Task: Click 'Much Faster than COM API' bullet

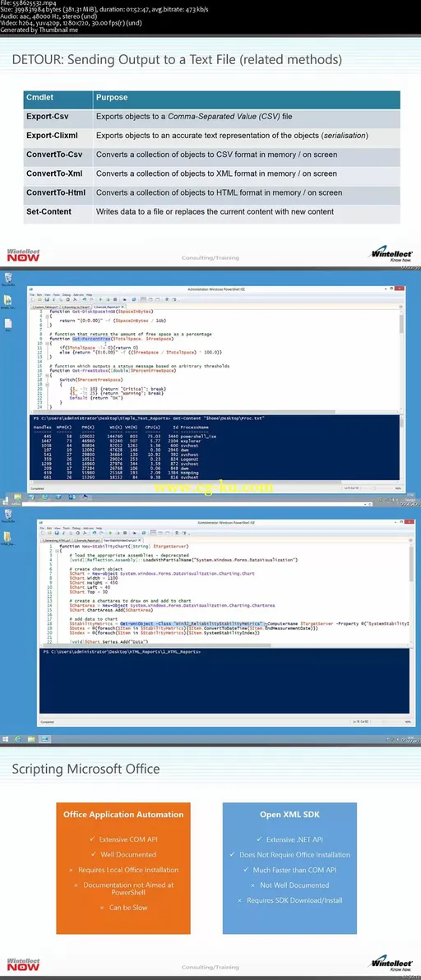Action: [289, 870]
